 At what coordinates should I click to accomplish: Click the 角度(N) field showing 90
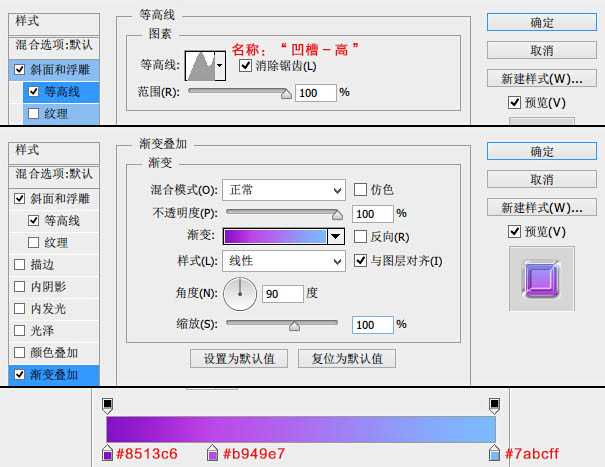tap(283, 294)
